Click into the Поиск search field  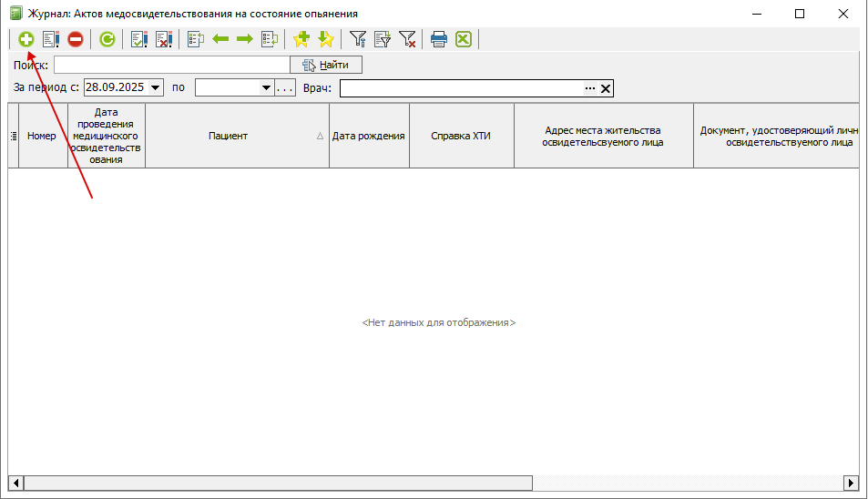coord(171,65)
